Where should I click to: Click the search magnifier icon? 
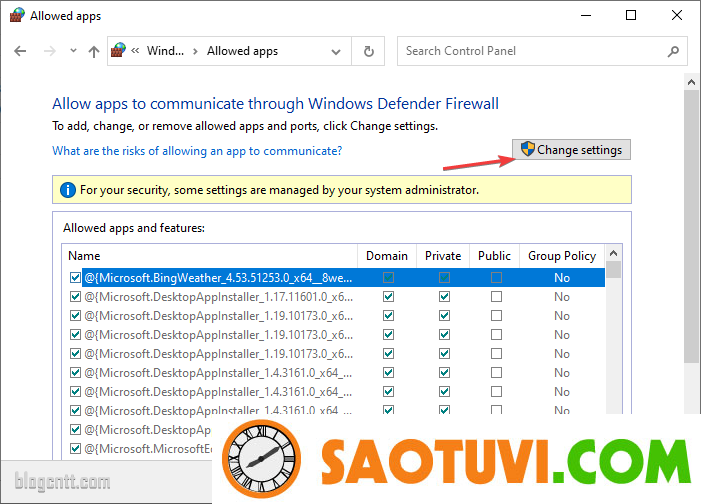pyautogui.click(x=673, y=51)
